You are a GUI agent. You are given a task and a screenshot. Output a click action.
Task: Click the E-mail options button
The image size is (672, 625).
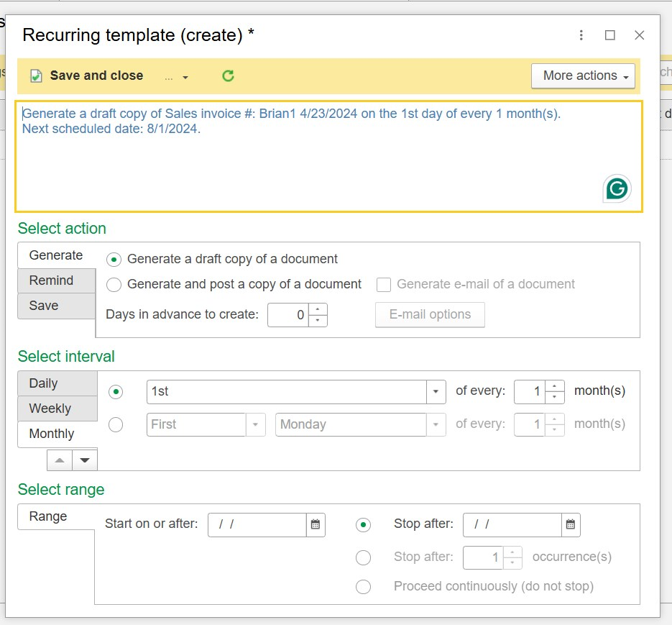[430, 314]
